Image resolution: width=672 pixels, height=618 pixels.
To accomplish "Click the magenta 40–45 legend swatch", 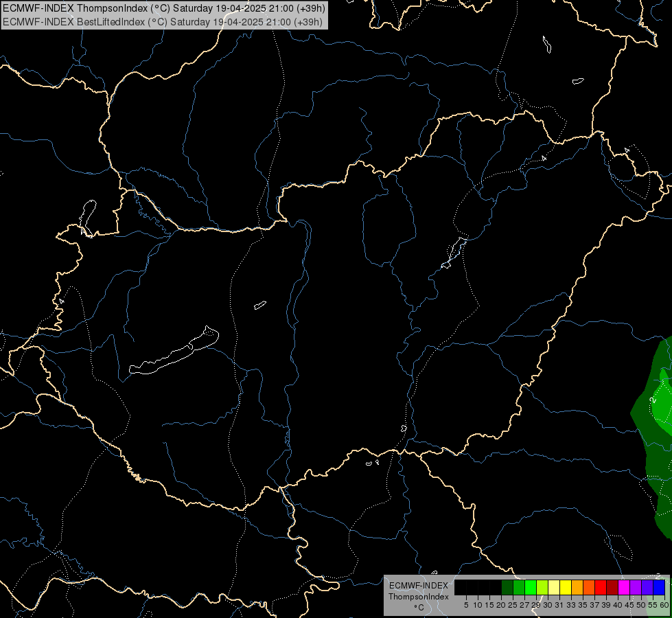I will pyautogui.click(x=624, y=587).
